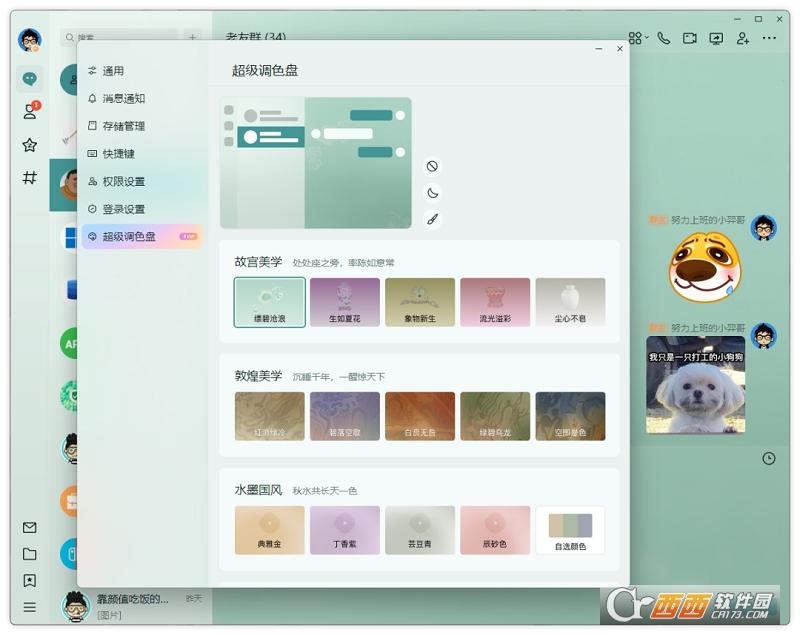Apply the 辰砂色 cinnabar pink theme

495,530
